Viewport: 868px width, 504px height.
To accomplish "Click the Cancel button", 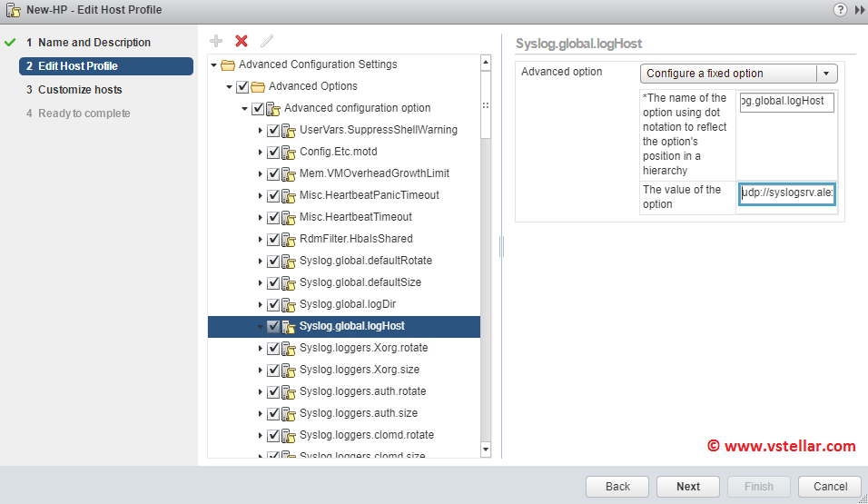I will [x=830, y=486].
